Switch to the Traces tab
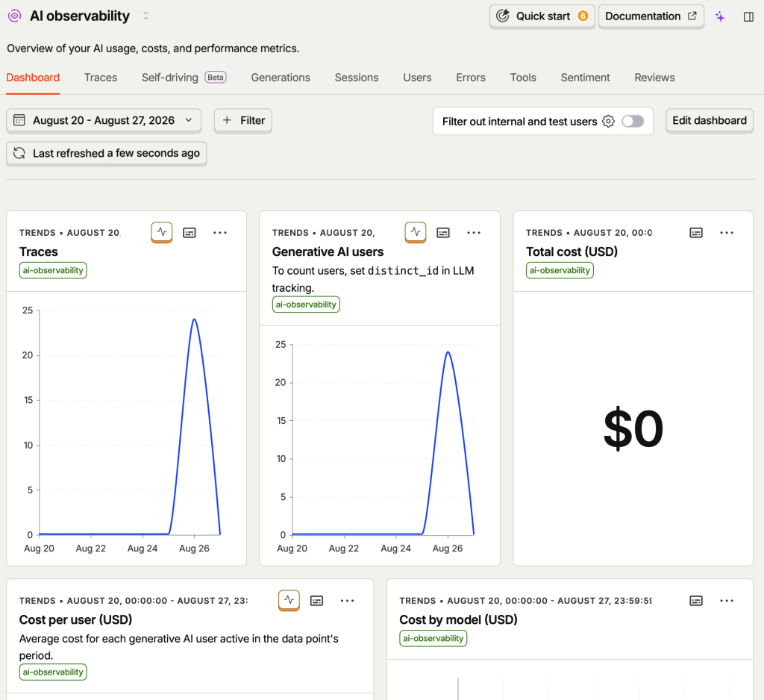The height and width of the screenshot is (700, 764). pyautogui.click(x=101, y=78)
